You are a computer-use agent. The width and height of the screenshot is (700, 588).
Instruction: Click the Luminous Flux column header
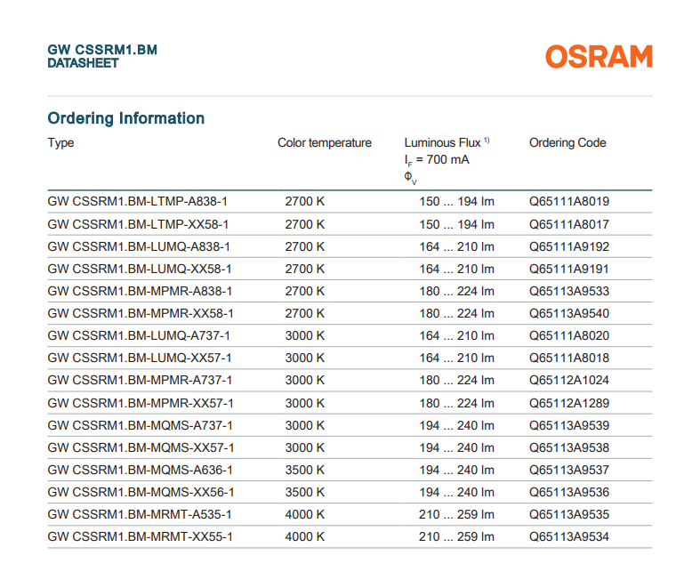pos(447,143)
